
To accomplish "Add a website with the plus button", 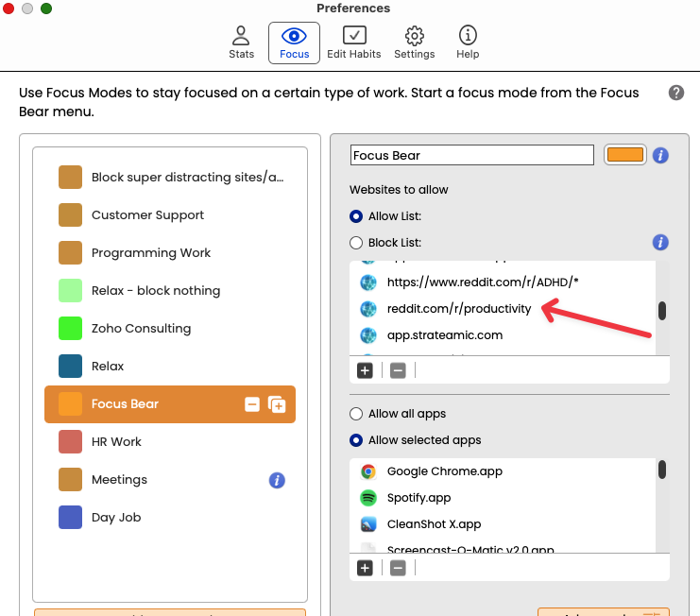I will (x=365, y=370).
